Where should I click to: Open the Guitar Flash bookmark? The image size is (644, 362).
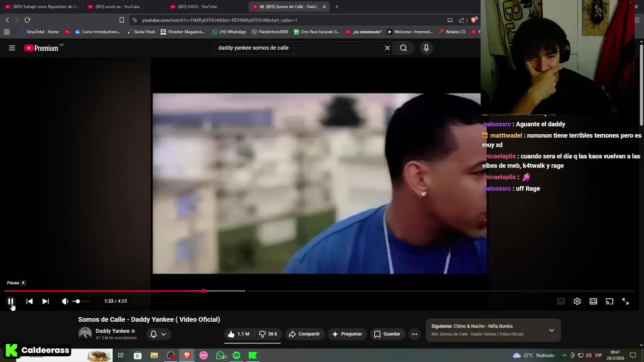tap(140, 32)
